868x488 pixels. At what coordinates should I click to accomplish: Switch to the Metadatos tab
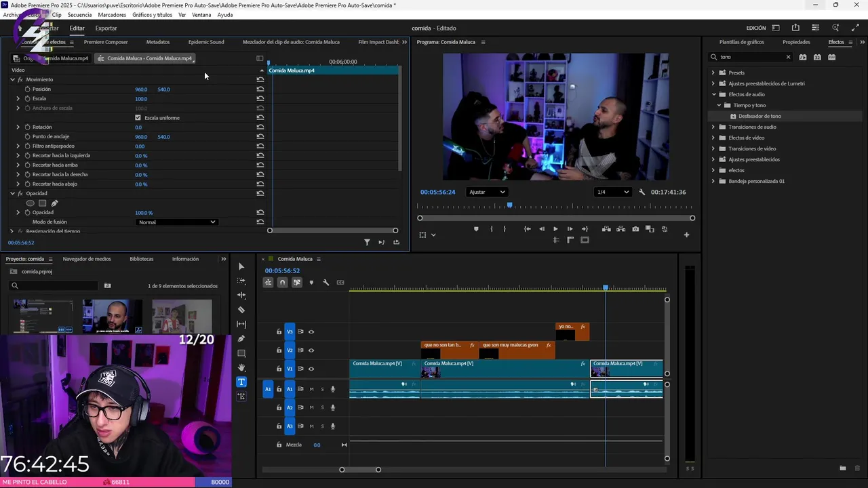158,42
